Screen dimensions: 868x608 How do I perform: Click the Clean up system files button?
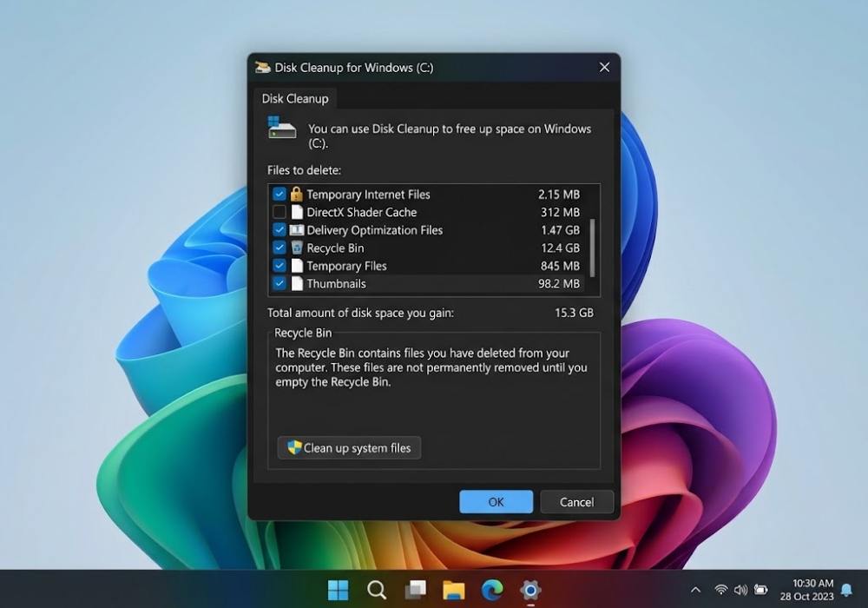tap(349, 447)
